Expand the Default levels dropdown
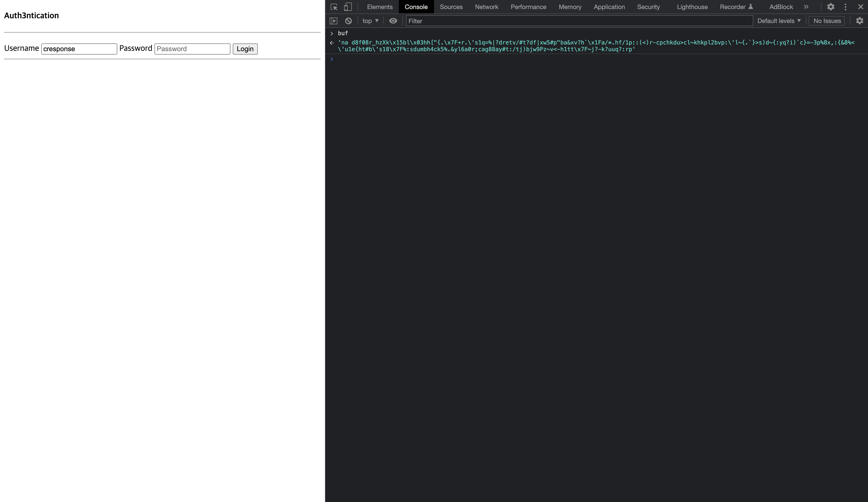The width and height of the screenshot is (868, 502). pyautogui.click(x=778, y=21)
